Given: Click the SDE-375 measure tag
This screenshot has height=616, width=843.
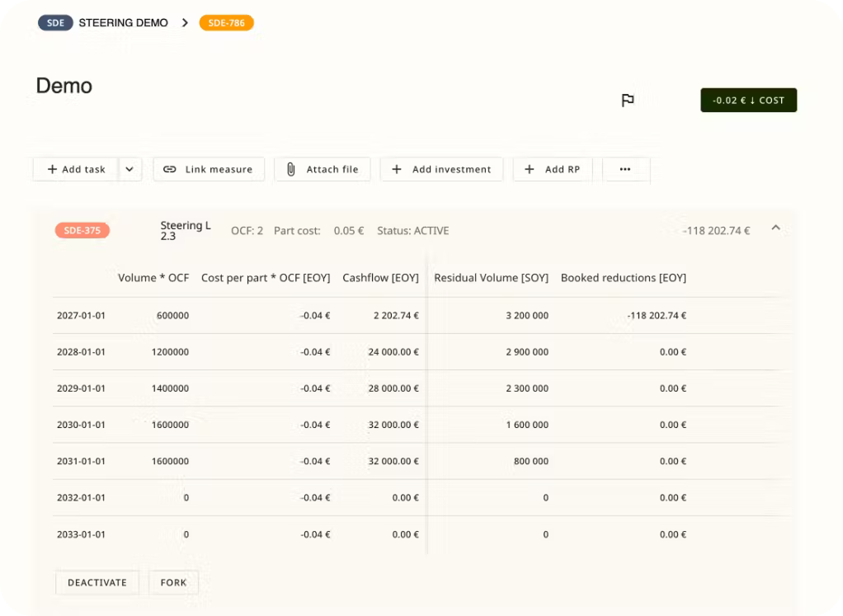Looking at the screenshot, I should (82, 231).
